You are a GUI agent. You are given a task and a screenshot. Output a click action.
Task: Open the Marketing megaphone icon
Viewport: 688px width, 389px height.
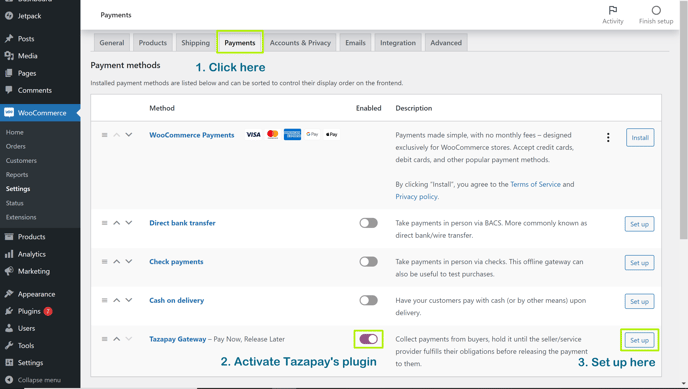(9, 271)
